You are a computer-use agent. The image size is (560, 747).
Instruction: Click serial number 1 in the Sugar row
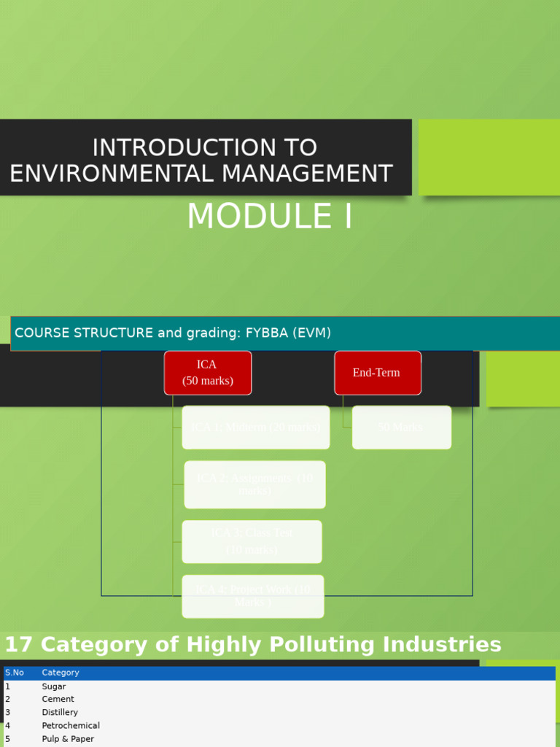click(7, 686)
